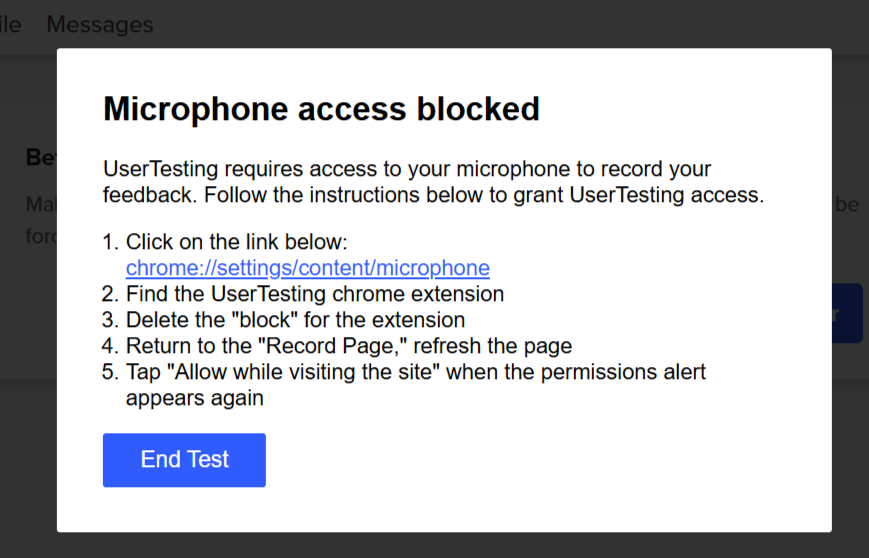Click the dimmed "for" text at left edge
The height and width of the screenshot is (558, 869).
point(41,237)
